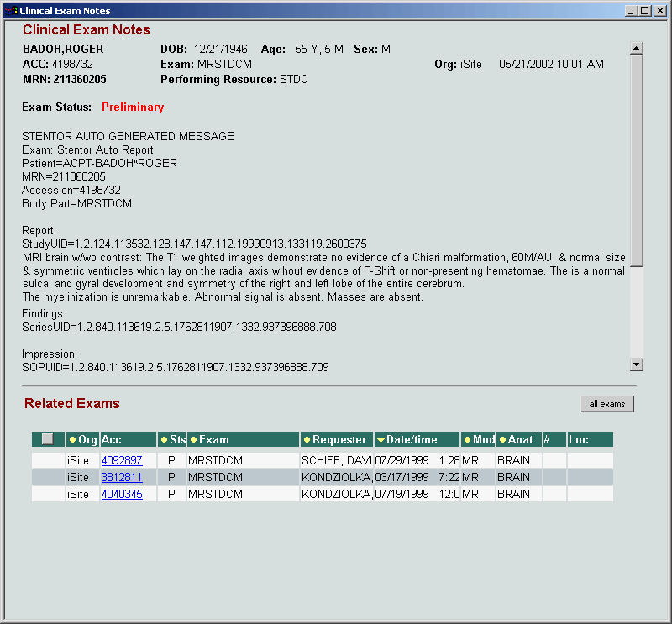Click the Sts column sort dot icon
The height and width of the screenshot is (624, 672).
[x=164, y=439]
